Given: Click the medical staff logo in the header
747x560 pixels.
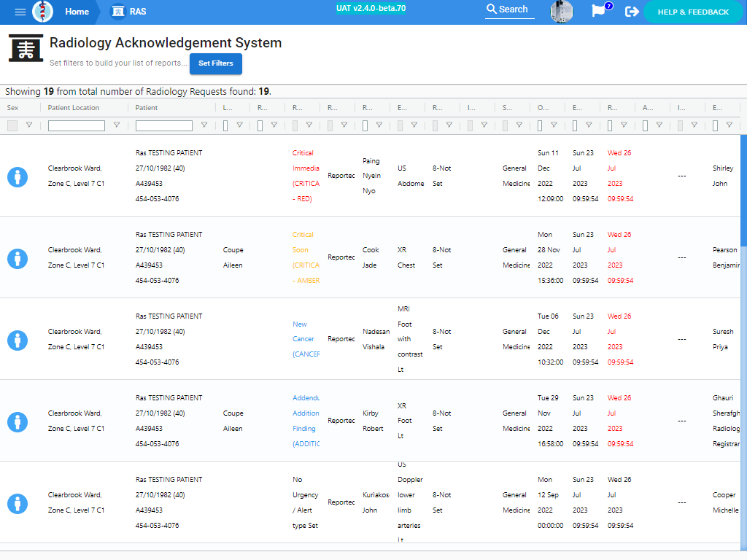Looking at the screenshot, I should (x=42, y=12).
